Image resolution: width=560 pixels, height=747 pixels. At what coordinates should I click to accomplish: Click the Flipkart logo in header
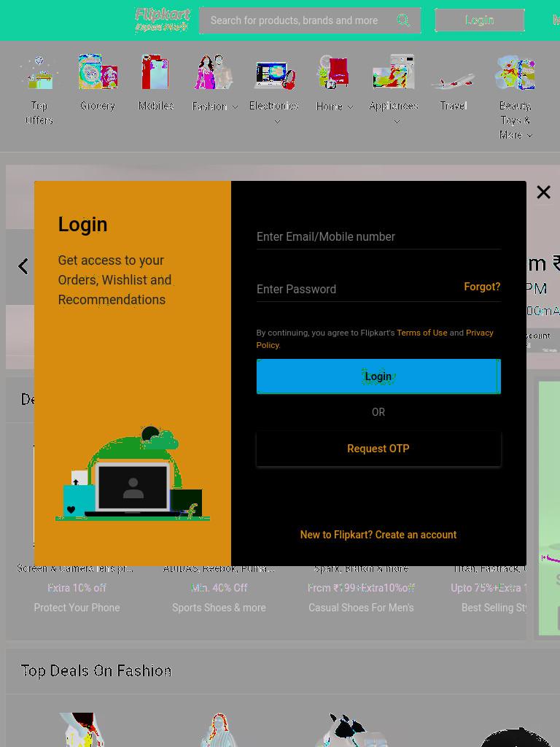(x=162, y=20)
